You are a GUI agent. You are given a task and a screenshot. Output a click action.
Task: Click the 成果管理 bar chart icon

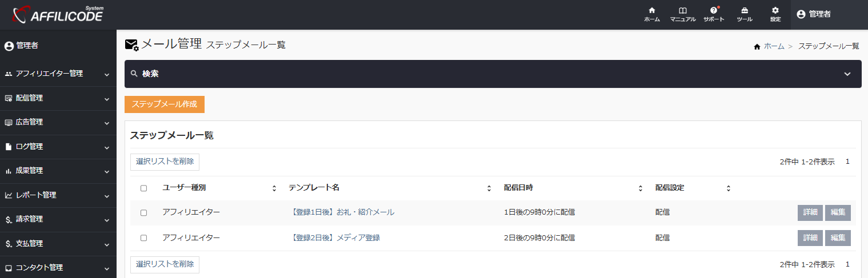point(9,171)
